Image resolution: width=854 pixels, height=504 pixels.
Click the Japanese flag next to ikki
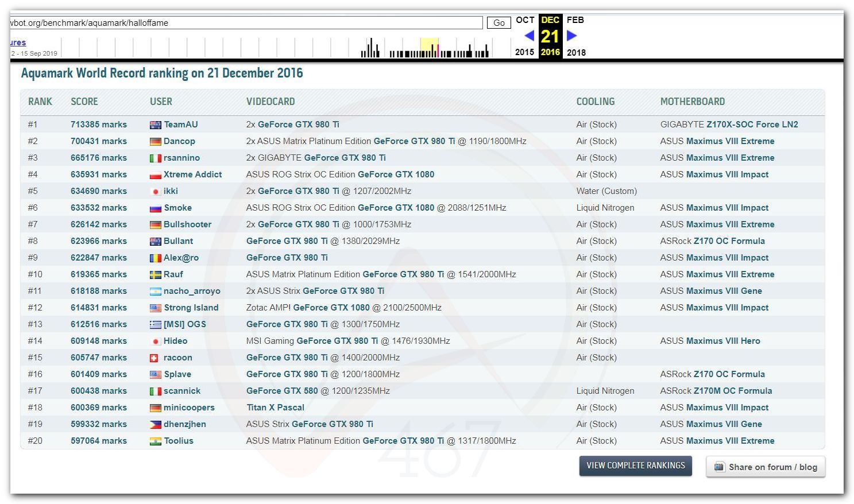(x=155, y=191)
